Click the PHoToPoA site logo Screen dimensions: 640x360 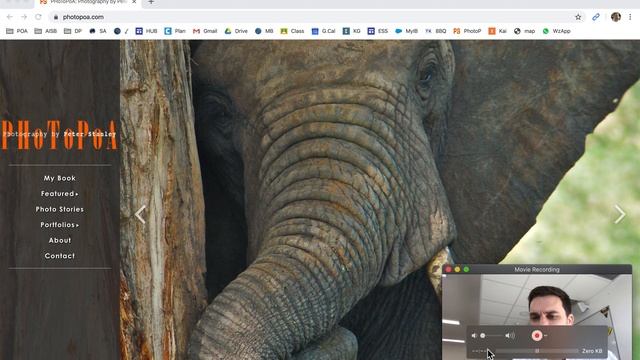click(60, 135)
